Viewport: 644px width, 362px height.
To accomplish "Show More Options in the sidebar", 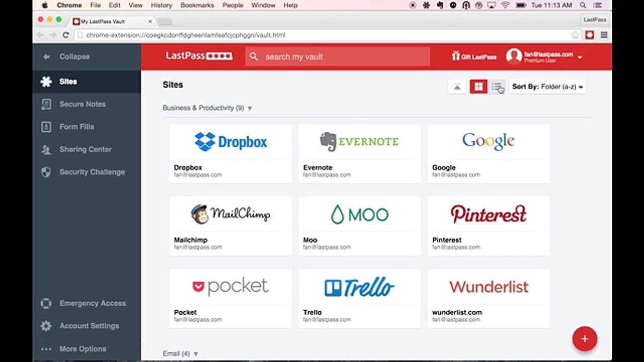I will pyautogui.click(x=87, y=349).
